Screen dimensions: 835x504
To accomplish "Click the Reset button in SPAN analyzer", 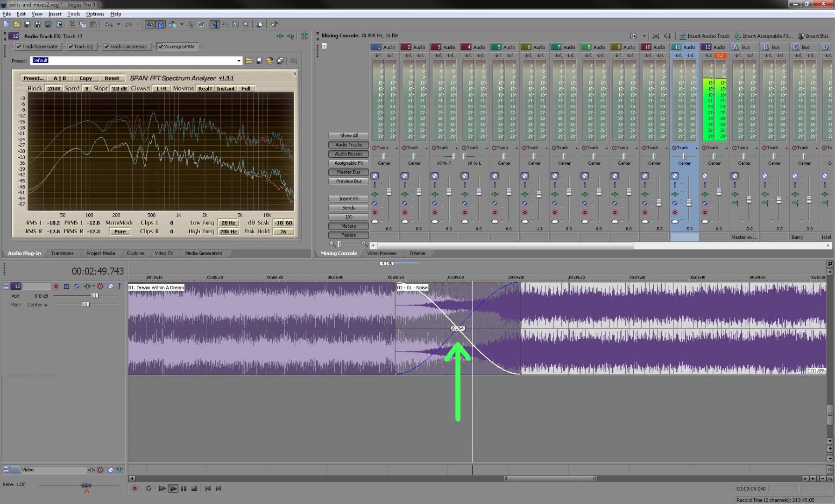I will (112, 78).
